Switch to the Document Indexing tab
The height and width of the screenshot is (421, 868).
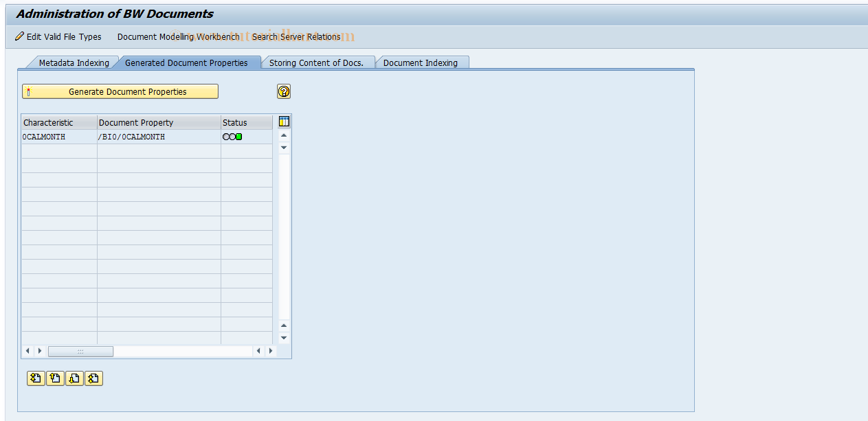click(420, 62)
